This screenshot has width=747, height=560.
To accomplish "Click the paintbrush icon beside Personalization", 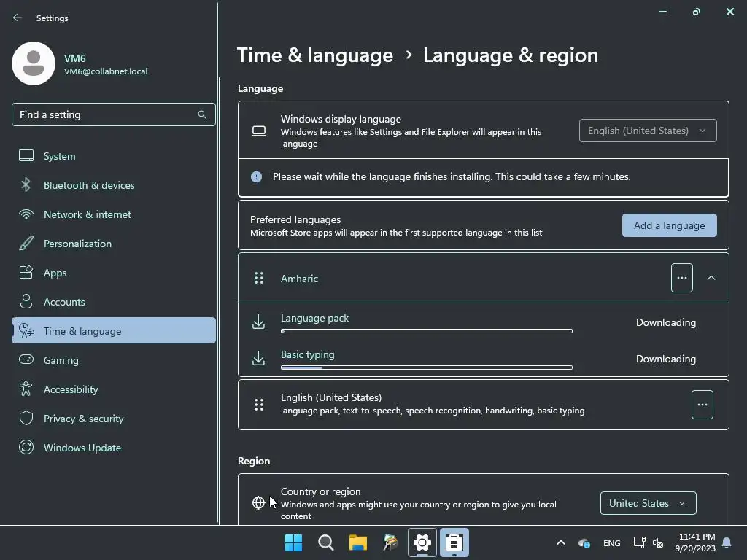I will click(x=26, y=244).
